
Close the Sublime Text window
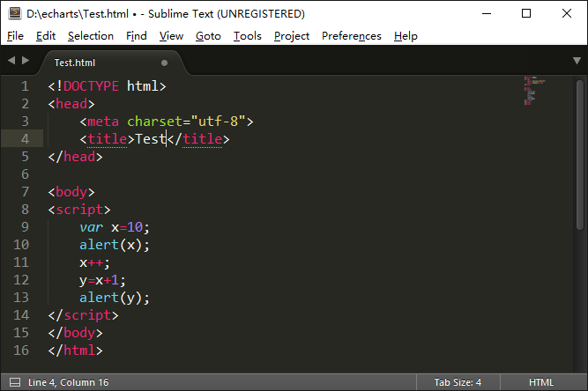(567, 13)
